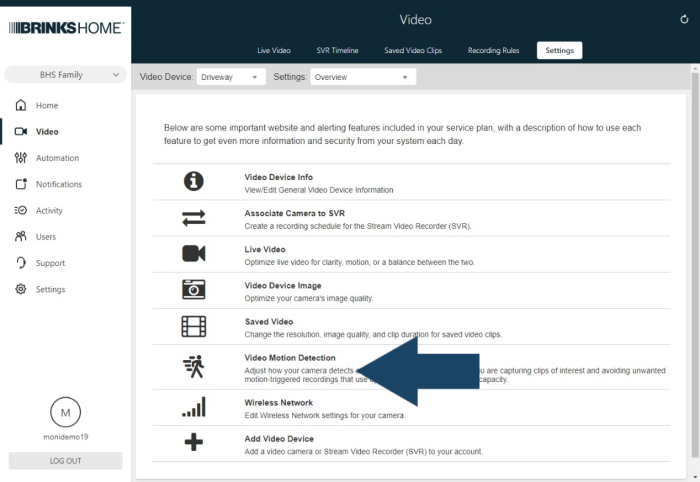Screen dimensions: 700x482
Task: Go to Home in the sidebar
Action: [x=47, y=105]
